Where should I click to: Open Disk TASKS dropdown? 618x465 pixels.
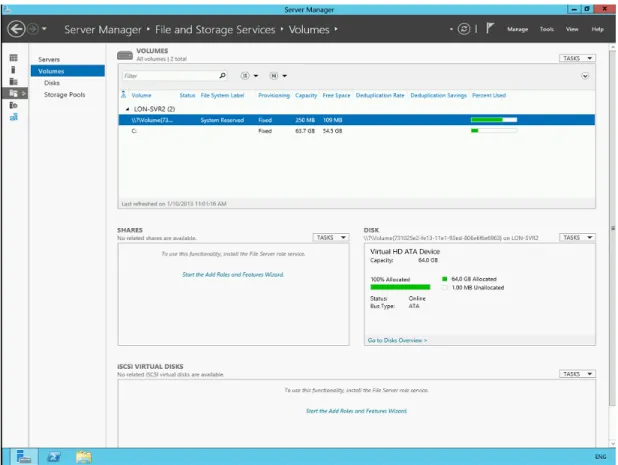[x=577, y=238]
